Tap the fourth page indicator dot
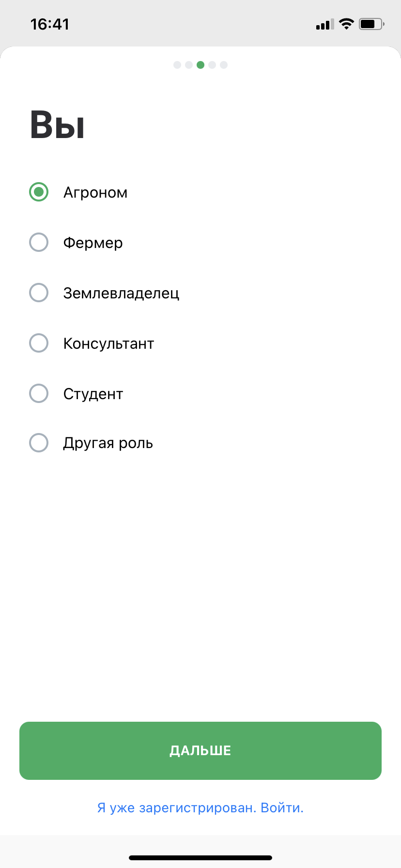This screenshot has height=868, width=401. (212, 65)
